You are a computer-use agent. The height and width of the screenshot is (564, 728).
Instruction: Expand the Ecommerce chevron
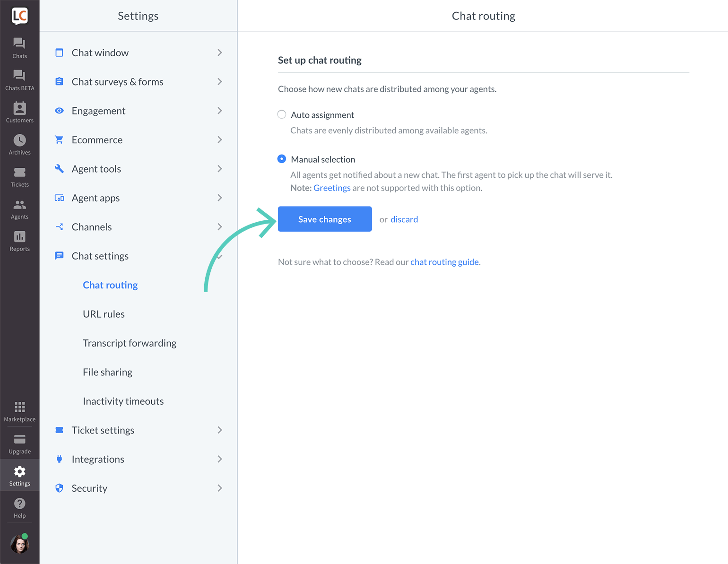coord(220,140)
